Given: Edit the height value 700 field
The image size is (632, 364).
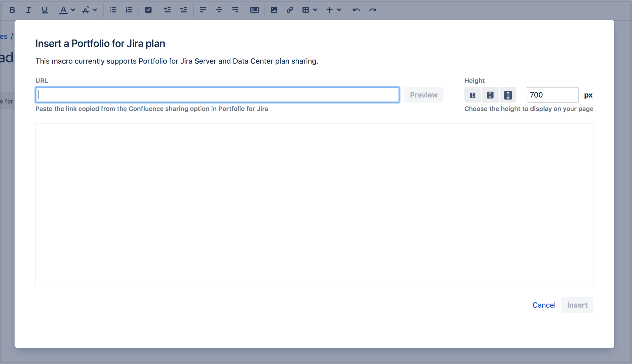Looking at the screenshot, I should pos(552,95).
